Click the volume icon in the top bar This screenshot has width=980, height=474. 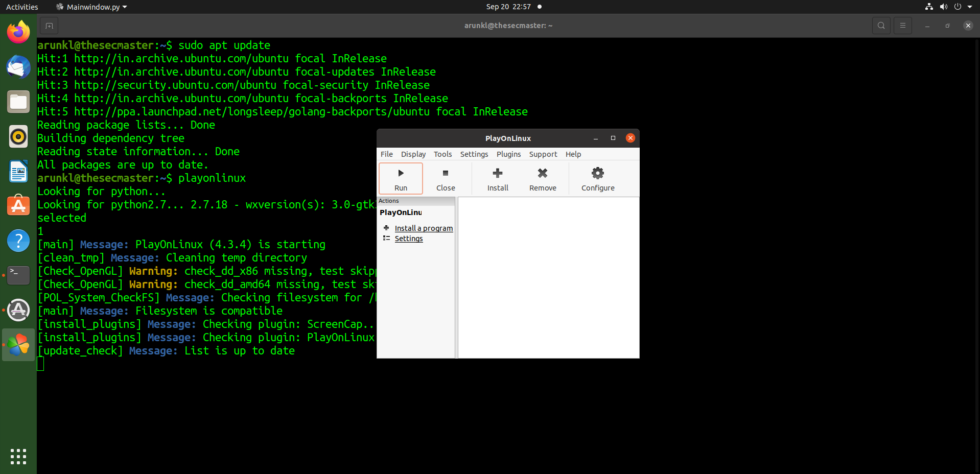[943, 7]
